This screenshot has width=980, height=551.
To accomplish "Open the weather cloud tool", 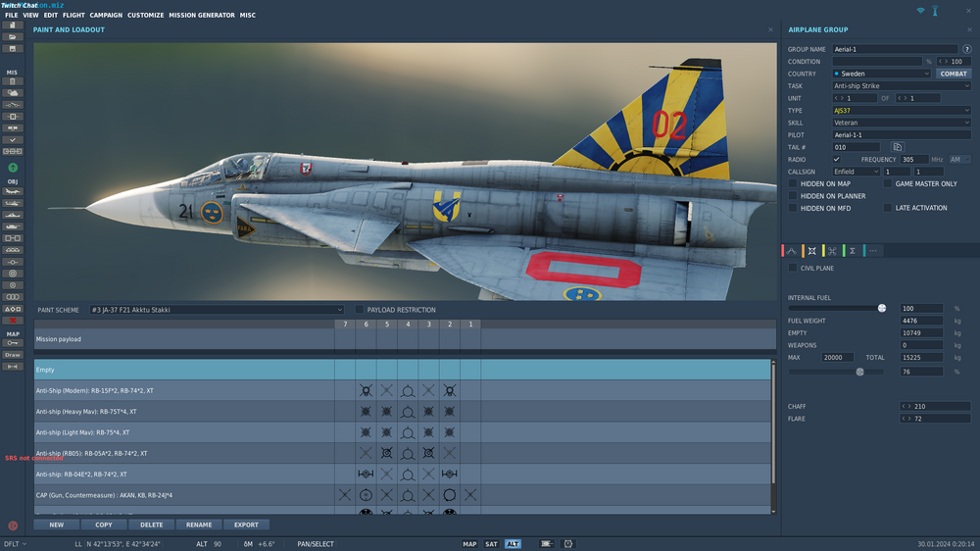I will pyautogui.click(x=13, y=93).
